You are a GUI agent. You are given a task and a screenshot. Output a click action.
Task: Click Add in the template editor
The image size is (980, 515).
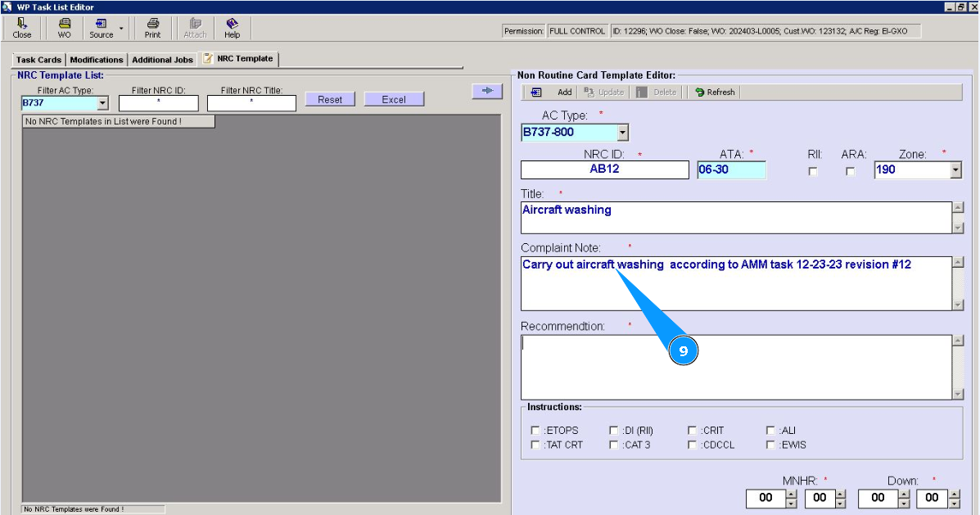coord(564,92)
